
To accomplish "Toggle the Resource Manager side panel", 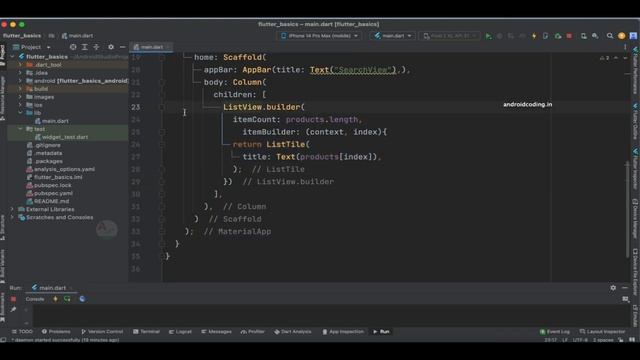I will (x=3, y=97).
